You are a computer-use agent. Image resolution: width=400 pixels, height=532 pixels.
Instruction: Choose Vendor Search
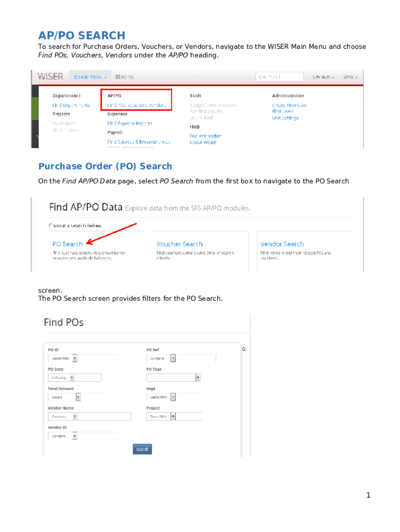282,244
